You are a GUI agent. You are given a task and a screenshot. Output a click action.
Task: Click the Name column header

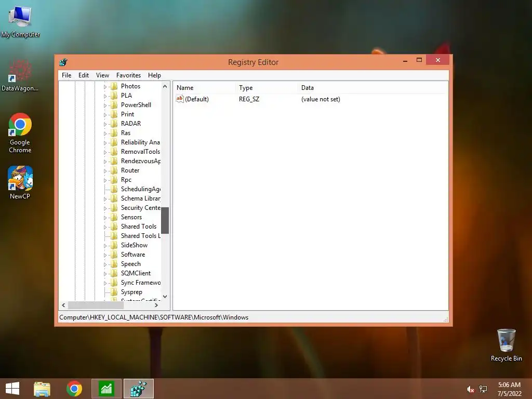click(x=204, y=87)
